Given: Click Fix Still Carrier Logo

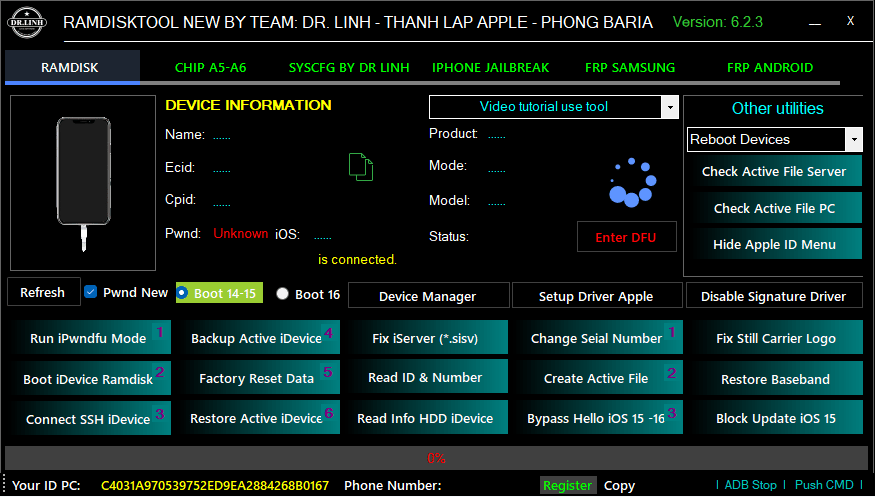Looking at the screenshot, I should [x=777, y=338].
